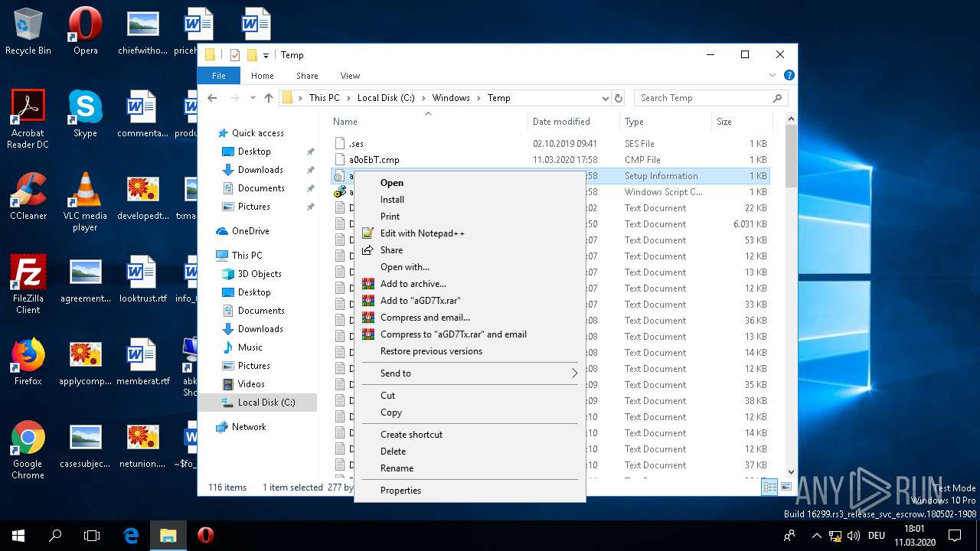Launch CCleaner from the desktop
The height and width of the screenshot is (551, 980).
coord(28,197)
